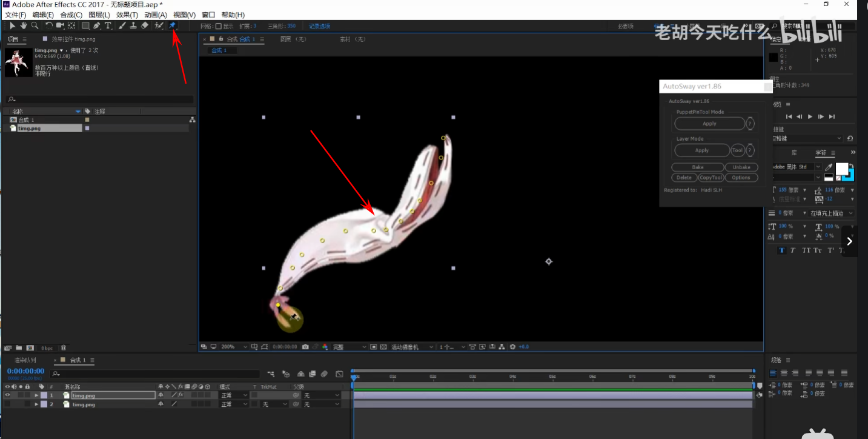Click the Unbake button in AutoSway
The width and height of the screenshot is (868, 439).
pos(741,167)
